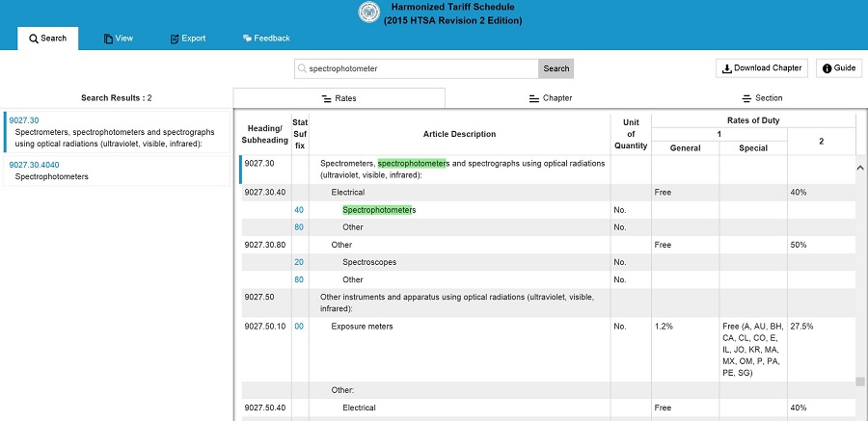Click stat suffix 80 below Spectroscopes row
The image size is (868, 421).
pyautogui.click(x=299, y=280)
